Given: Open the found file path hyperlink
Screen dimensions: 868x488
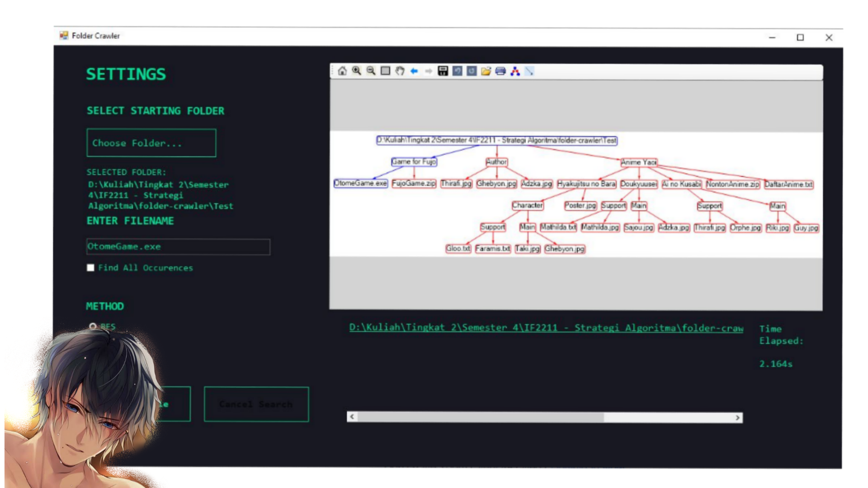Looking at the screenshot, I should pyautogui.click(x=546, y=328).
